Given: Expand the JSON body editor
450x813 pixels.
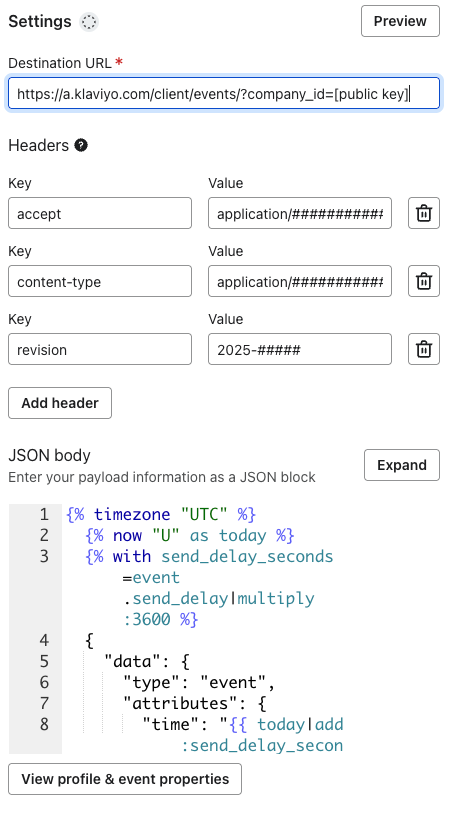Looking at the screenshot, I should point(402,465).
